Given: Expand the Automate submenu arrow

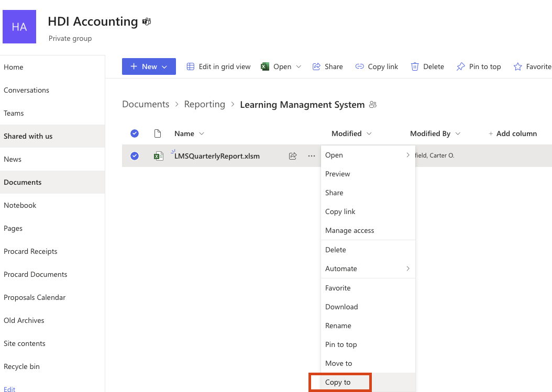Looking at the screenshot, I should (407, 268).
